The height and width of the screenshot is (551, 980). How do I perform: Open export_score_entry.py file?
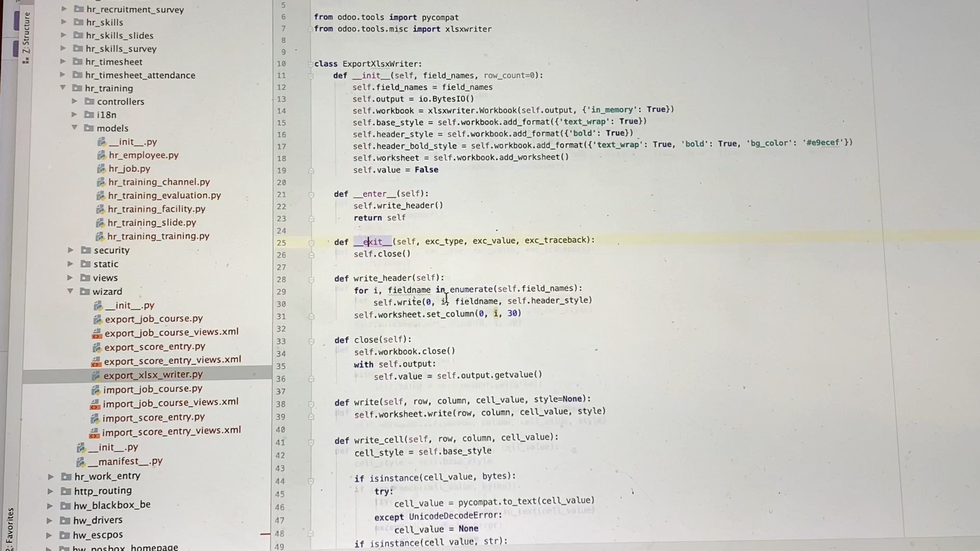(154, 346)
